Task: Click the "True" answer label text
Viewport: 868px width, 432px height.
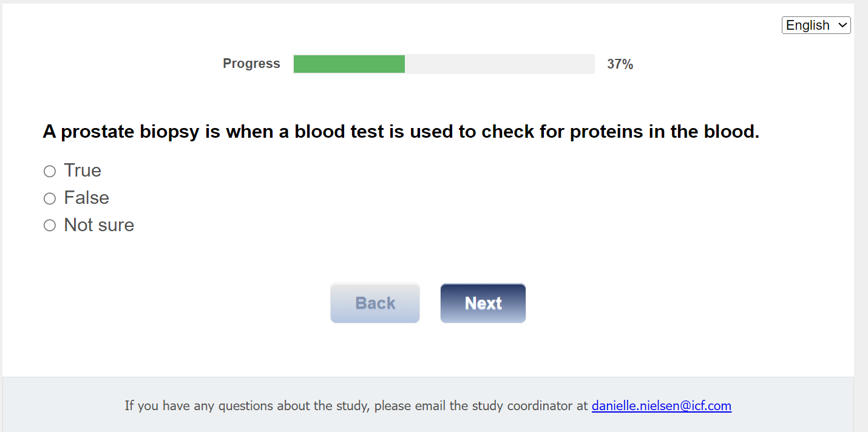Action: click(x=83, y=170)
